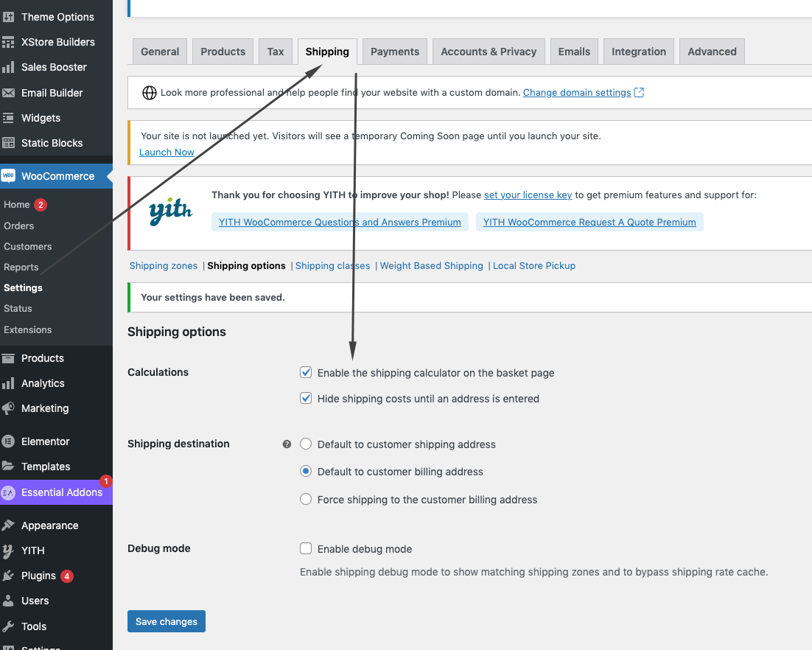Click the Appearance paintbrush icon
Screen dimensions: 812x650
click(8, 525)
